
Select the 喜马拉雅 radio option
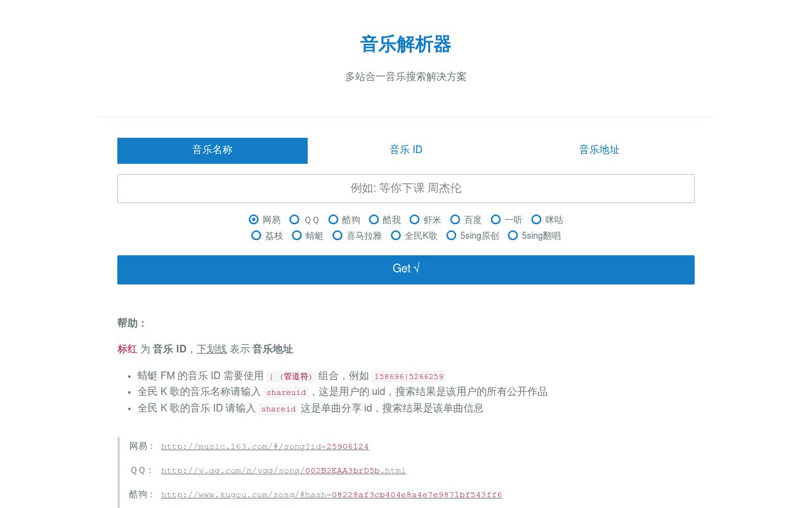pyautogui.click(x=337, y=236)
